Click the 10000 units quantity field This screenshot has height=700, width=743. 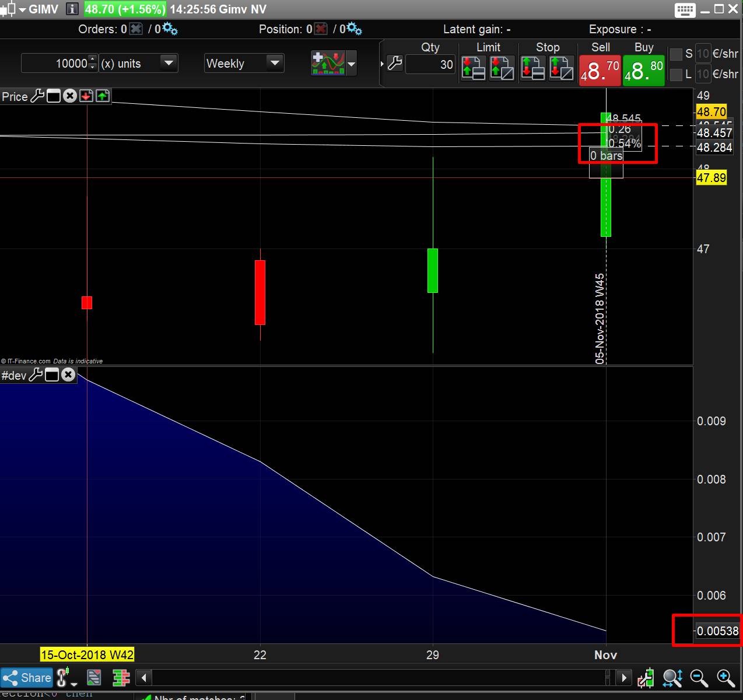[54, 63]
